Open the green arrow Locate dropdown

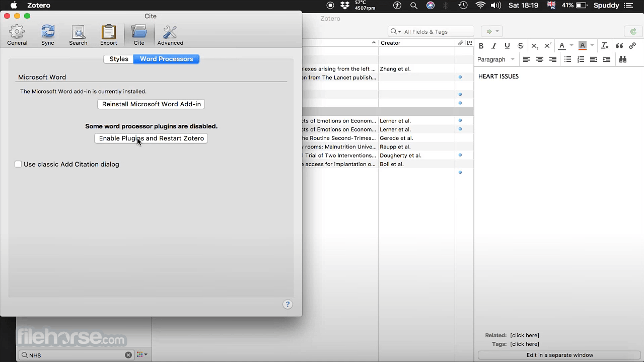(492, 32)
